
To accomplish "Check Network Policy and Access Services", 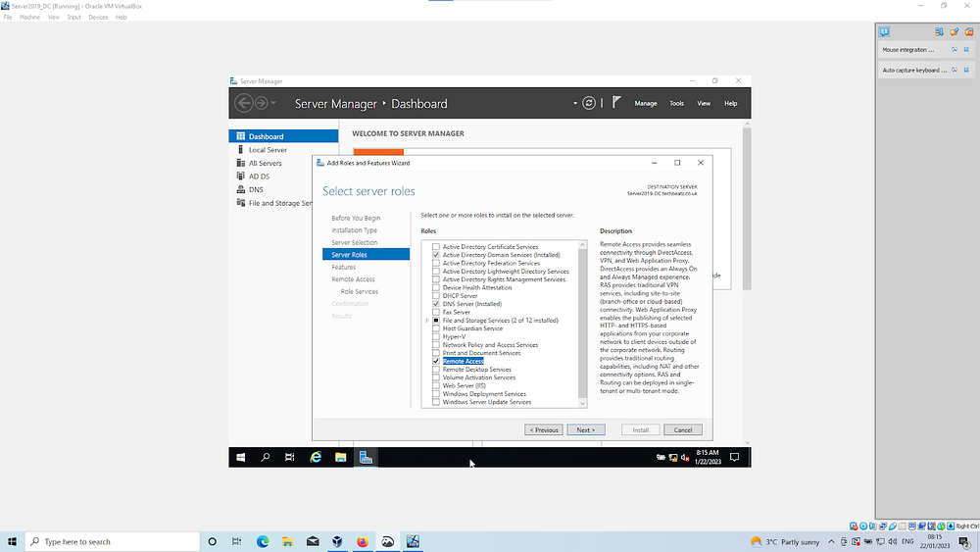I will pos(436,344).
